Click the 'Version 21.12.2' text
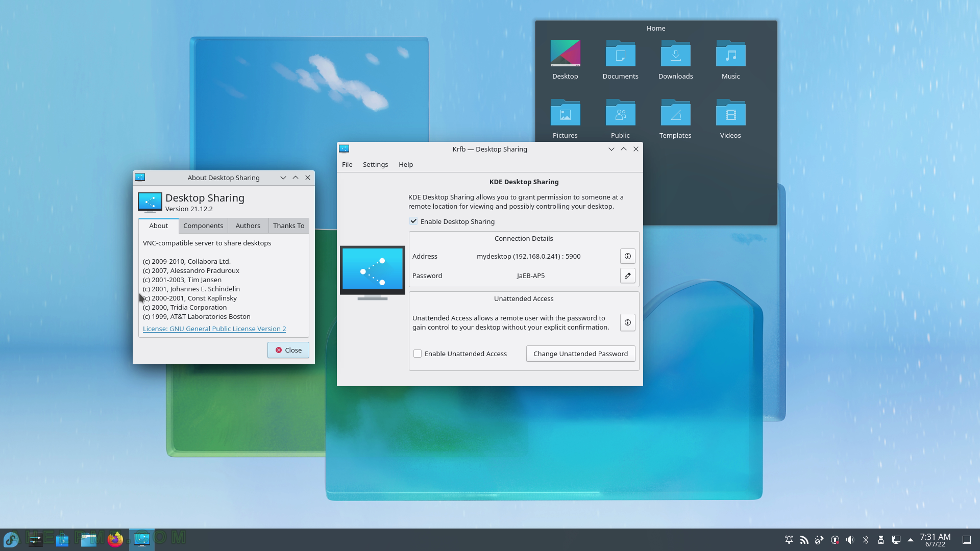Image resolution: width=980 pixels, height=551 pixels. (x=189, y=209)
